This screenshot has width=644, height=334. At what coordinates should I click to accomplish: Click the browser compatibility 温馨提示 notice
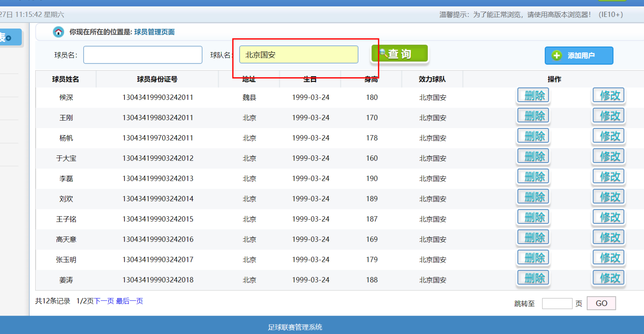(531, 15)
